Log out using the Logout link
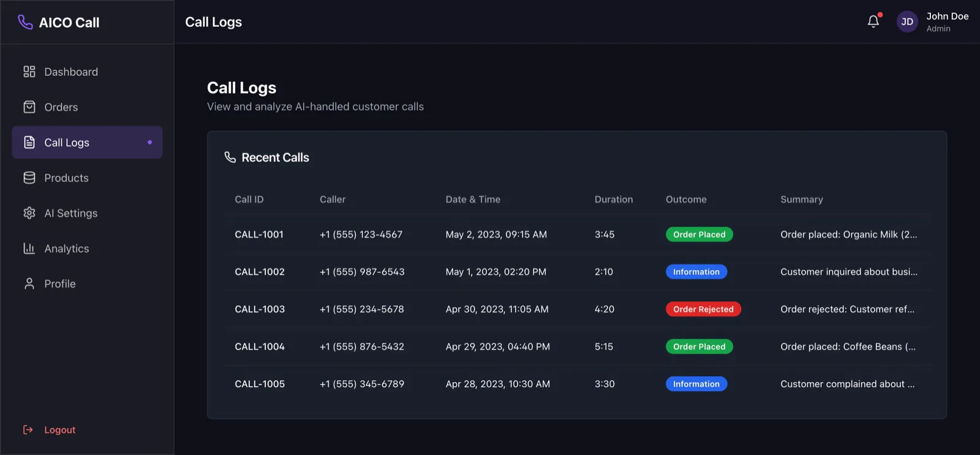The width and height of the screenshot is (980, 455). [x=59, y=430]
